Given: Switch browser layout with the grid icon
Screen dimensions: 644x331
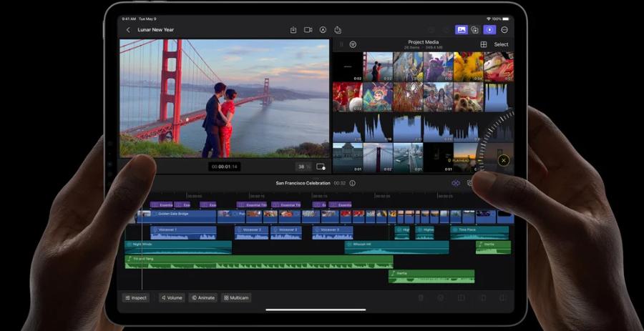Looking at the screenshot, I should (x=484, y=44).
